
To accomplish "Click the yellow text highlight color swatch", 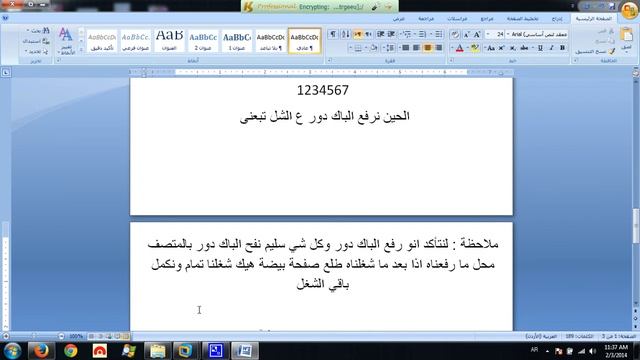I will click(474, 48).
